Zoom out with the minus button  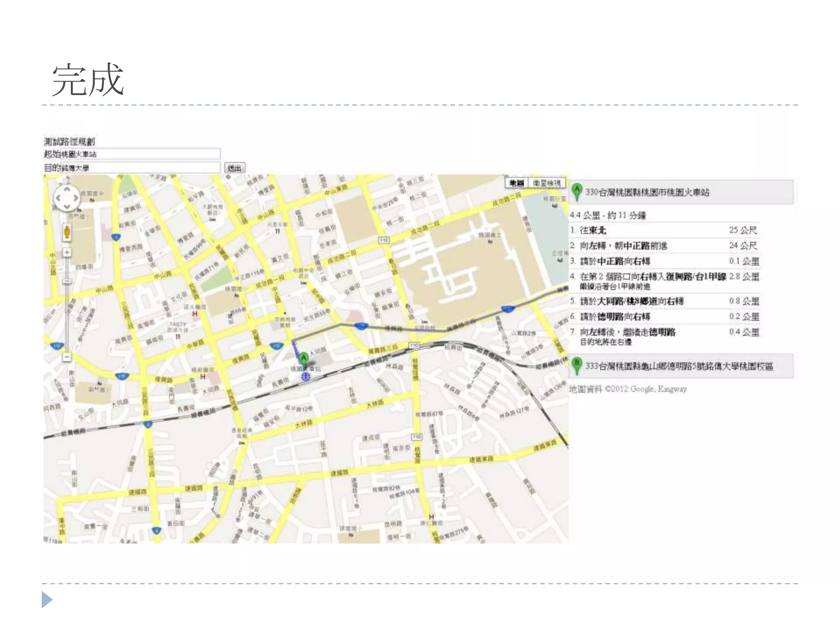click(x=67, y=357)
